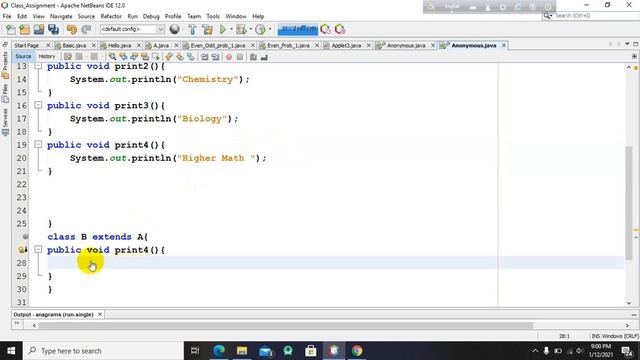Click the Uncomment icon at editor toolbar end
The height and width of the screenshot is (360, 640).
click(264, 57)
